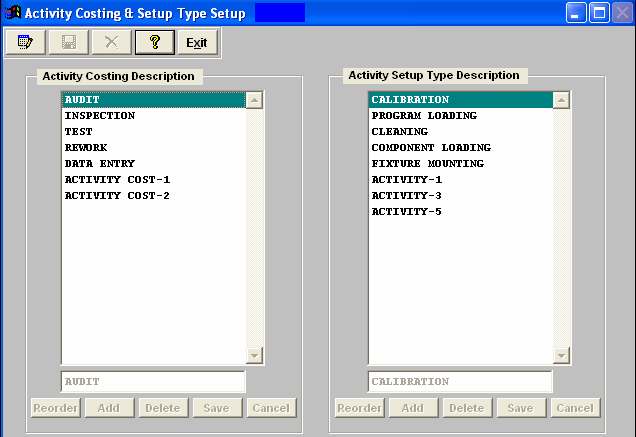The image size is (636, 437).
Task: Click Delete under Activity Costing list
Action: (163, 408)
